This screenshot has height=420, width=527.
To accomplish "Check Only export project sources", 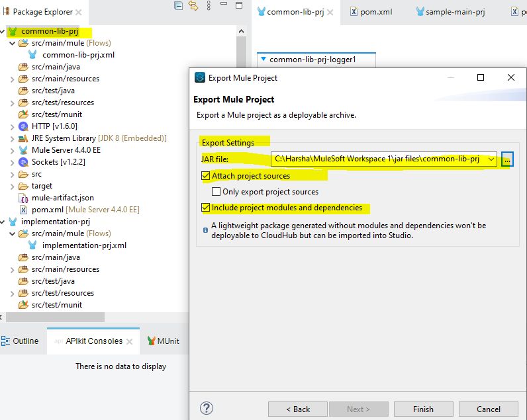I will point(216,192).
